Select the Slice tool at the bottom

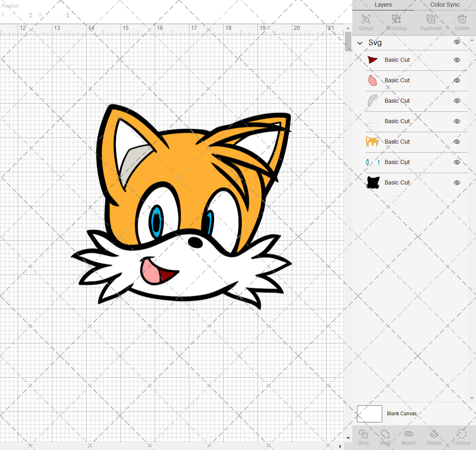click(363, 437)
